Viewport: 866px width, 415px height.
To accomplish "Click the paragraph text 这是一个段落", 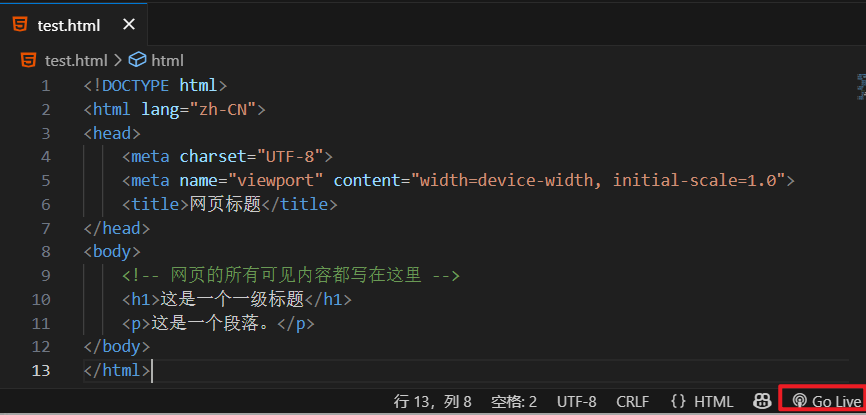I will coord(210,323).
